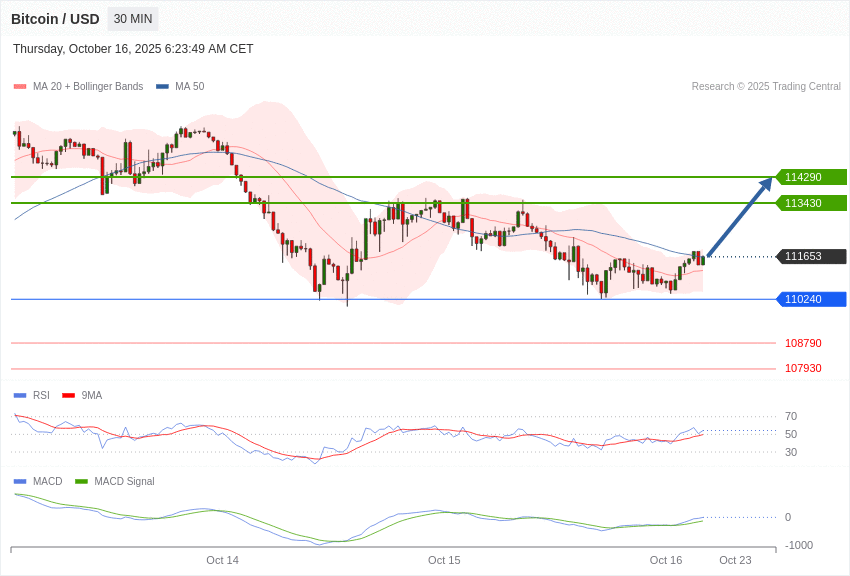The height and width of the screenshot is (576, 850).
Task: Click the Oct 23 date axis label
Action: coord(735,560)
